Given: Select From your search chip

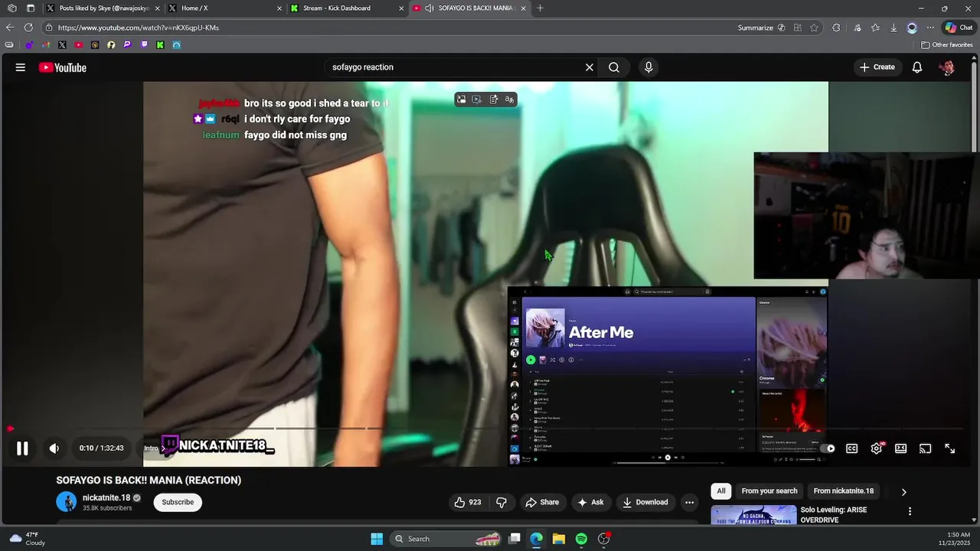Looking at the screenshot, I should [x=769, y=491].
